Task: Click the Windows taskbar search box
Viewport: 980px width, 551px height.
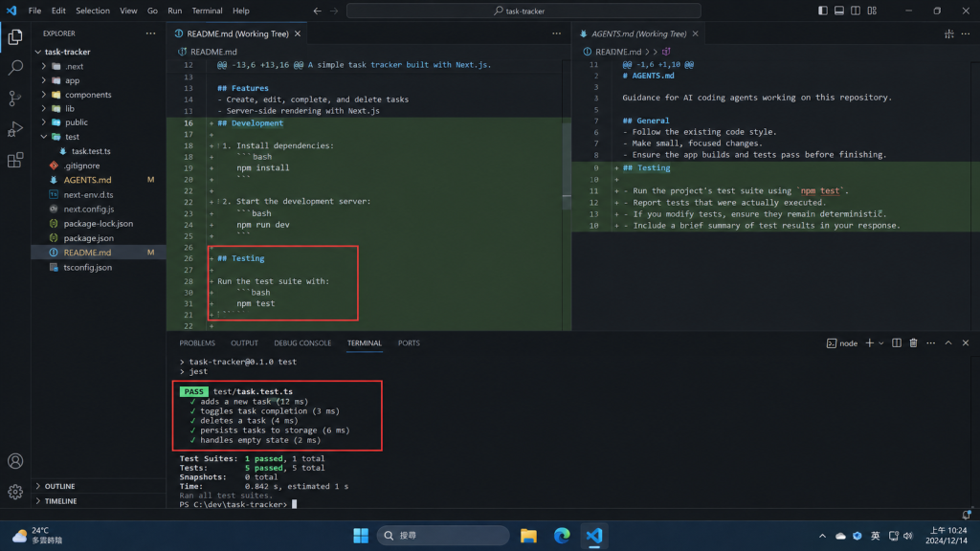Action: click(x=443, y=536)
